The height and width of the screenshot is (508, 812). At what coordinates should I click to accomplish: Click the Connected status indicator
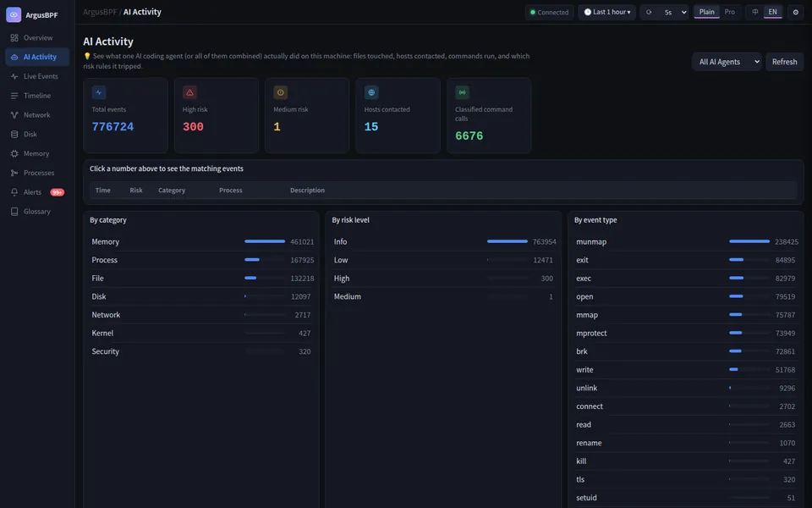[x=549, y=12]
